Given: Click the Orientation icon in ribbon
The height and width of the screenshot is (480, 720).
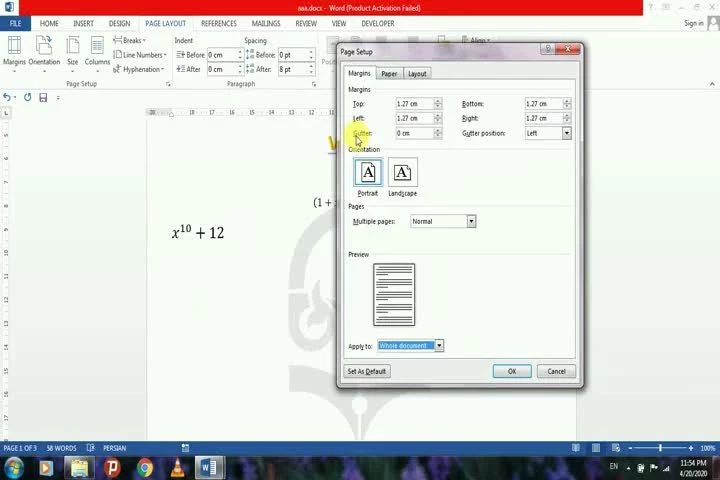Looking at the screenshot, I should 44,50.
